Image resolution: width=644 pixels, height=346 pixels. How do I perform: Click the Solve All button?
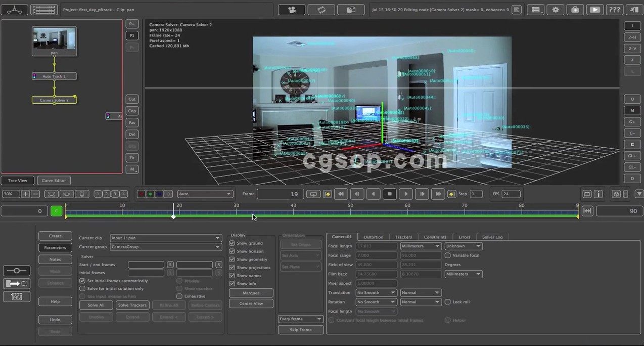point(96,305)
